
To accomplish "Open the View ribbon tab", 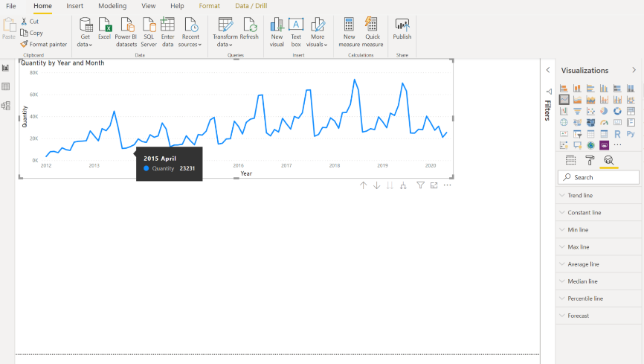I will click(x=148, y=6).
